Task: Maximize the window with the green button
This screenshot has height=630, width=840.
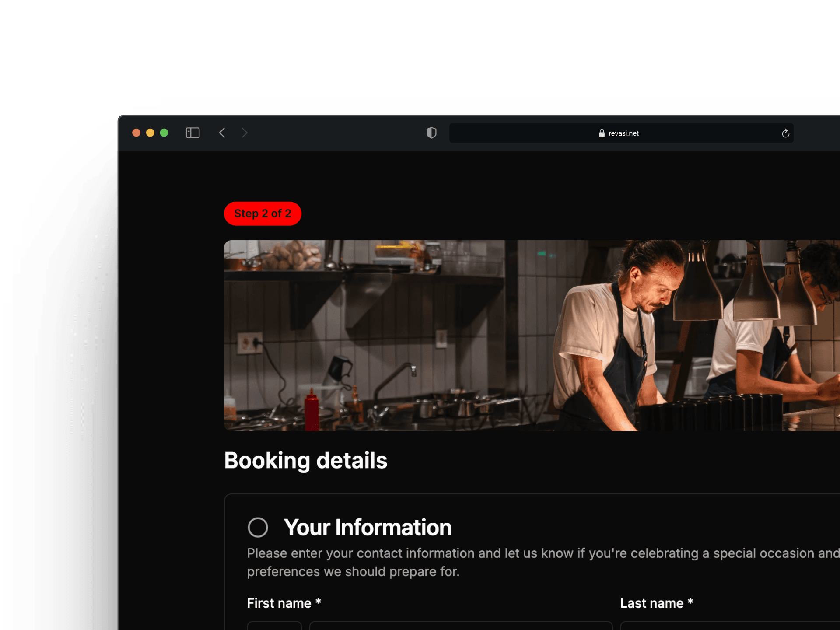Action: pos(164,133)
